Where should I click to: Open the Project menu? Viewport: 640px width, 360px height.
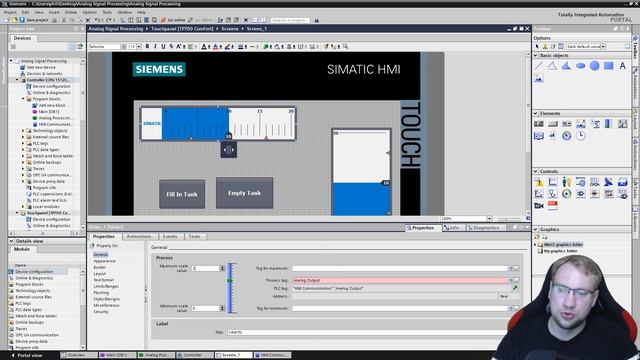10,12
